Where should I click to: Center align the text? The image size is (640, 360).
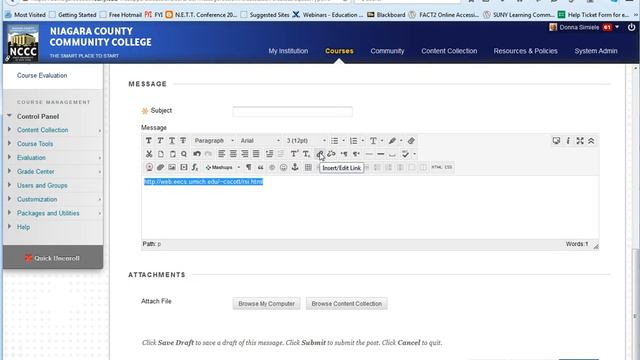233,154
